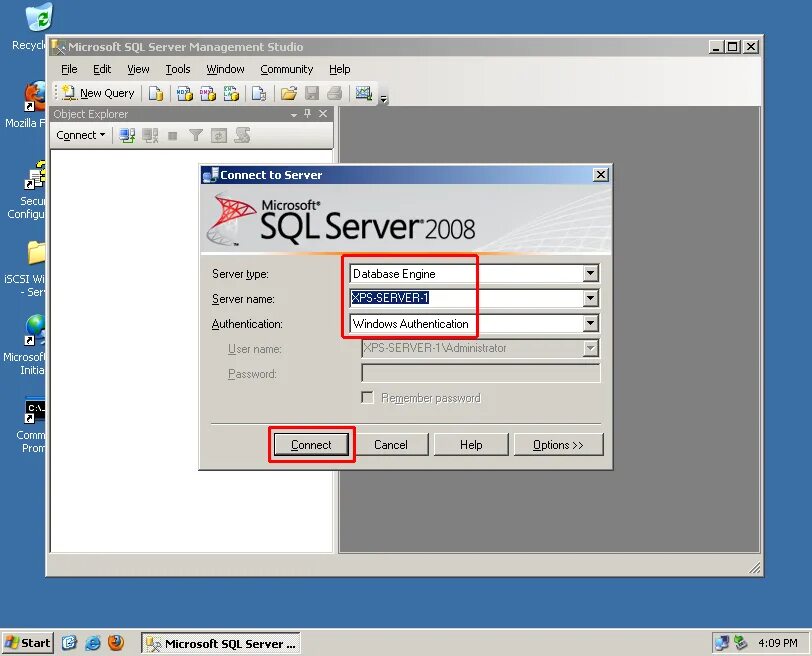The width and height of the screenshot is (812, 656).
Task: Click the Refresh icon in Object Explorer
Action: pyautogui.click(x=219, y=136)
